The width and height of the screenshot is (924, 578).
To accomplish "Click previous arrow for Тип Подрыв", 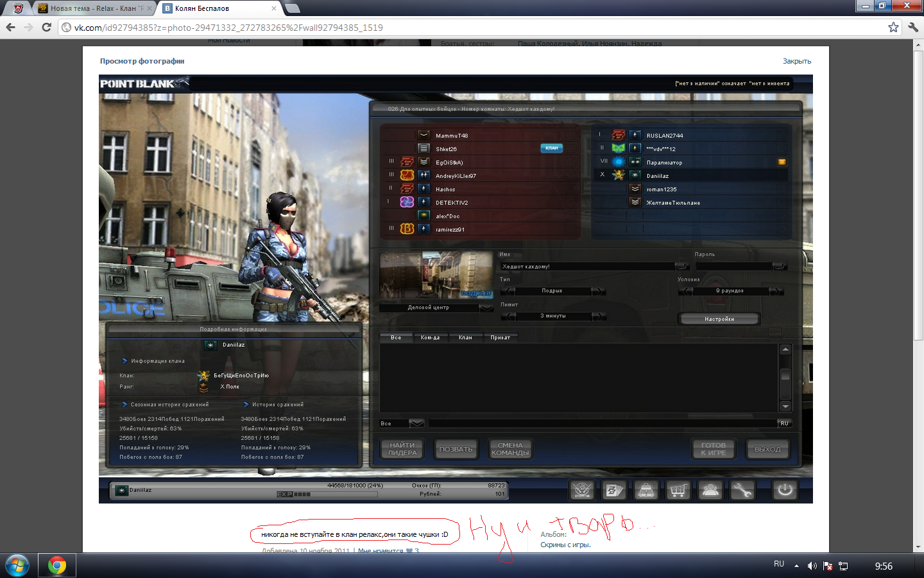I will (x=508, y=291).
